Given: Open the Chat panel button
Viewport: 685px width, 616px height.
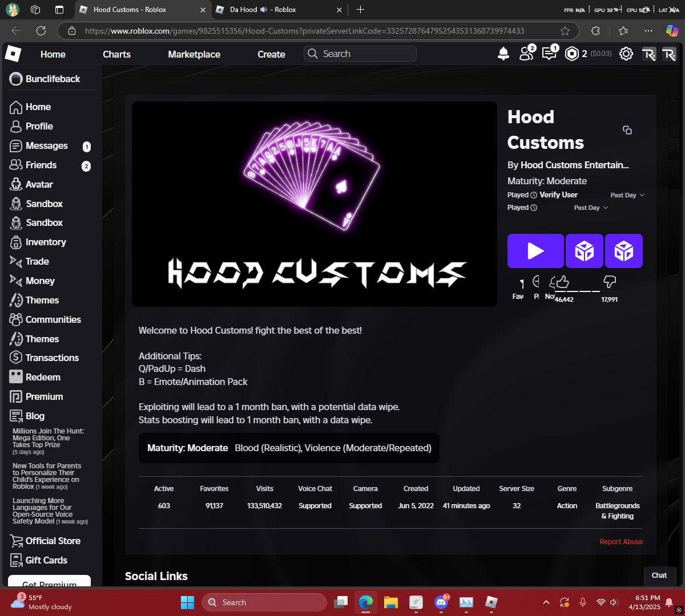Looking at the screenshot, I should point(659,576).
